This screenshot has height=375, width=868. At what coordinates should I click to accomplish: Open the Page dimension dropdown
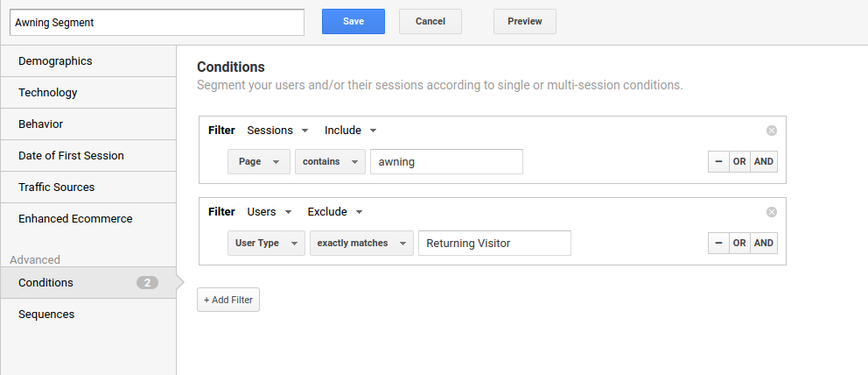click(259, 162)
